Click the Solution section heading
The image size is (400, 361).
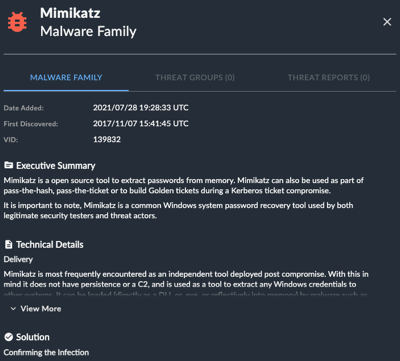pos(33,337)
